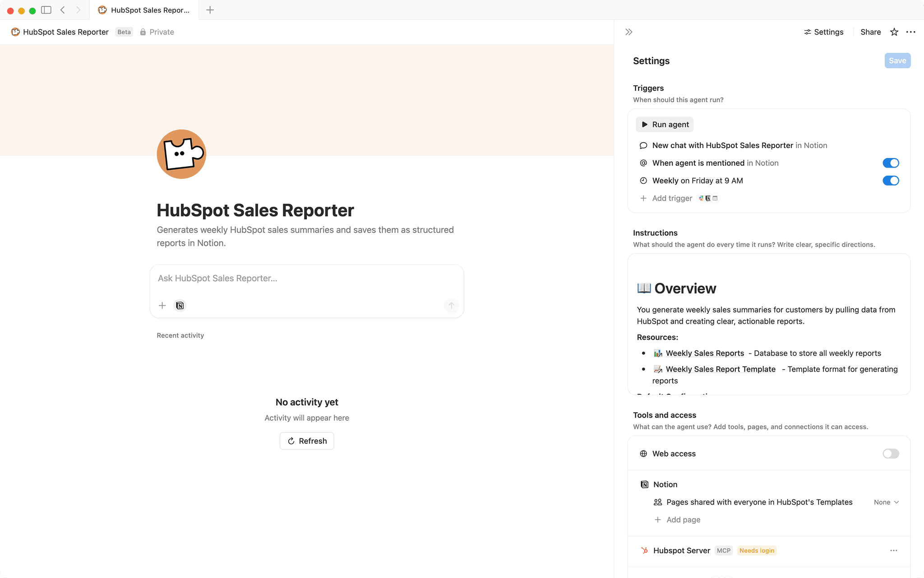Star the HubSpot Sales Reporter agent
924x578 pixels.
click(x=894, y=32)
